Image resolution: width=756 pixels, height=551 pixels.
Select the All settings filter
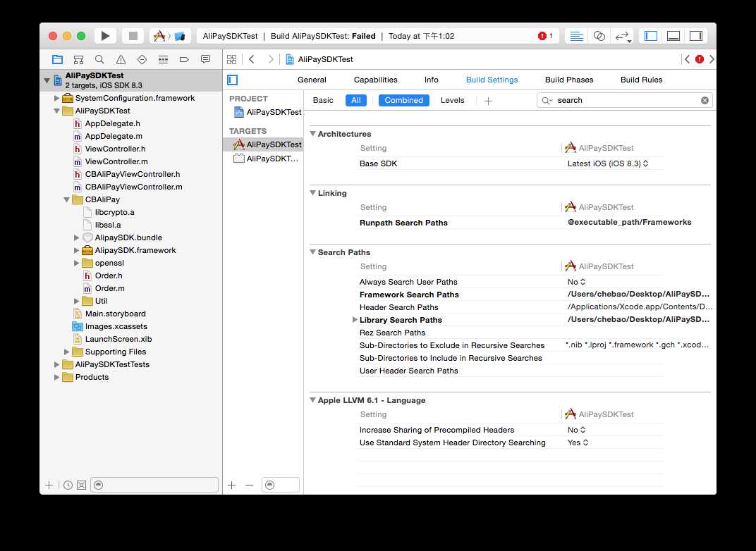[x=356, y=100]
